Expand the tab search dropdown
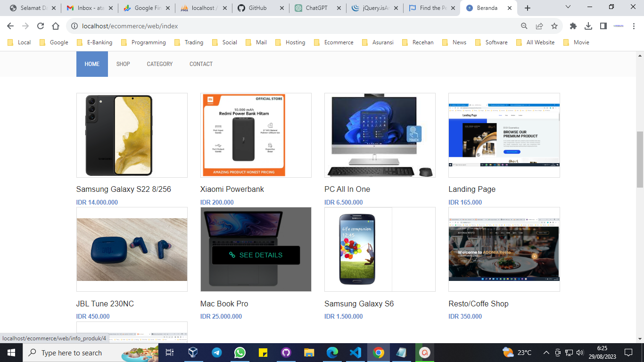The width and height of the screenshot is (644, 362). coord(568,7)
